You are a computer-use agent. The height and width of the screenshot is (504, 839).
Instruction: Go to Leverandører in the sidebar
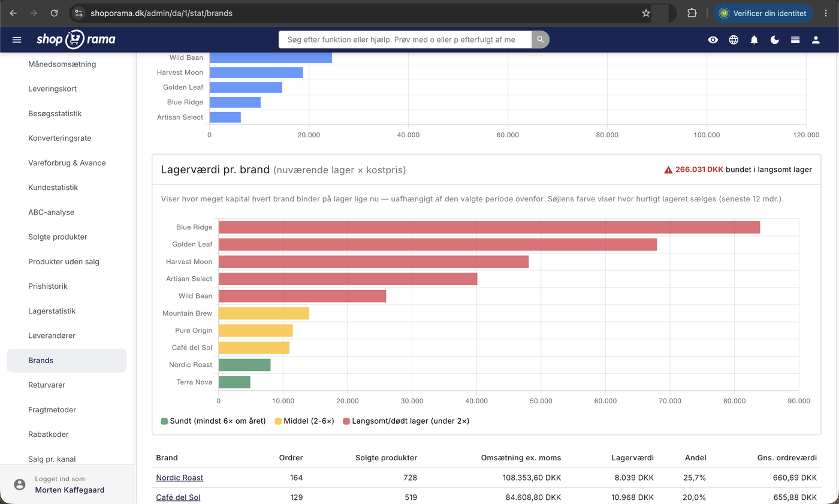pos(52,336)
